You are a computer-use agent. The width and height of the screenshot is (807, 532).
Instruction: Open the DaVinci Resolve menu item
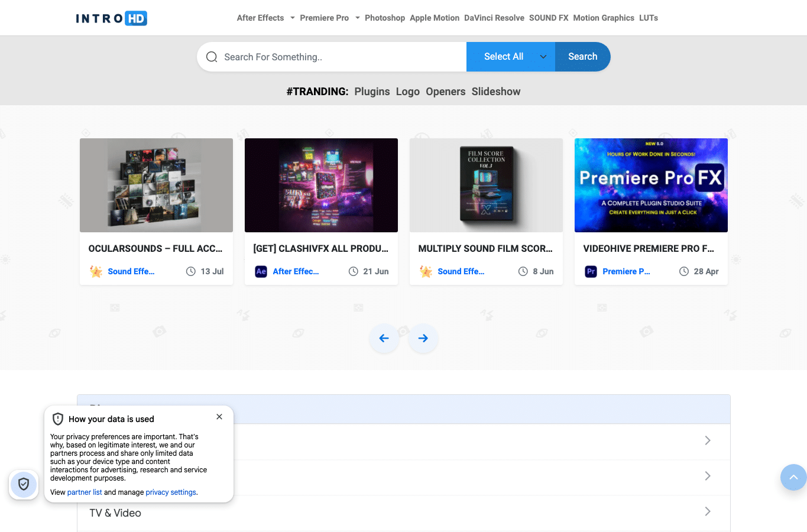click(494, 18)
